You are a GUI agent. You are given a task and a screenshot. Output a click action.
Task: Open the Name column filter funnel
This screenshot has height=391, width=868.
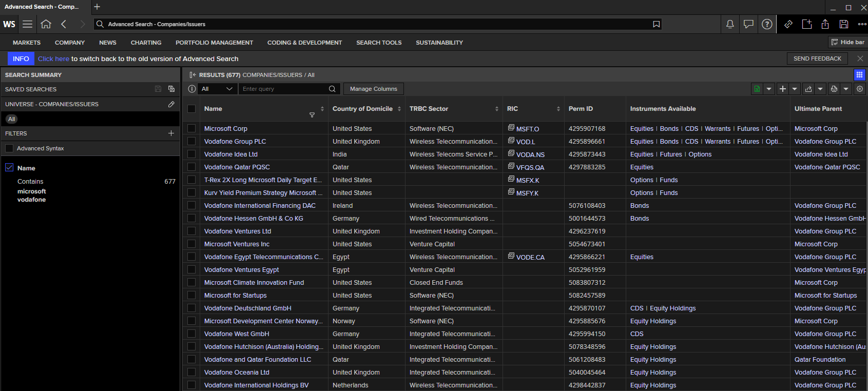point(312,115)
